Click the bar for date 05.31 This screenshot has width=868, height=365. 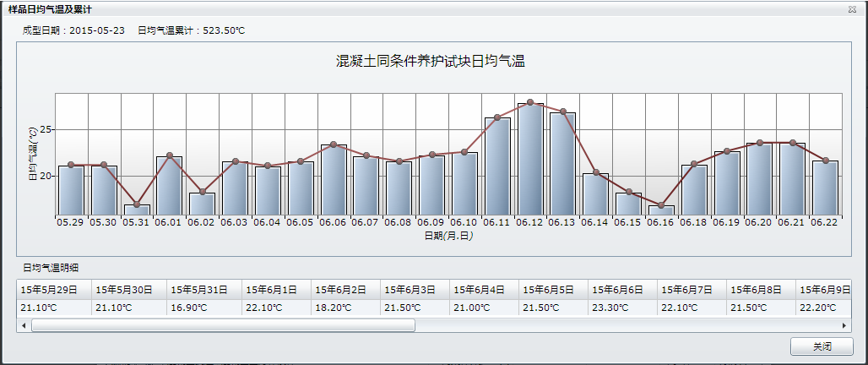pyautogui.click(x=137, y=210)
